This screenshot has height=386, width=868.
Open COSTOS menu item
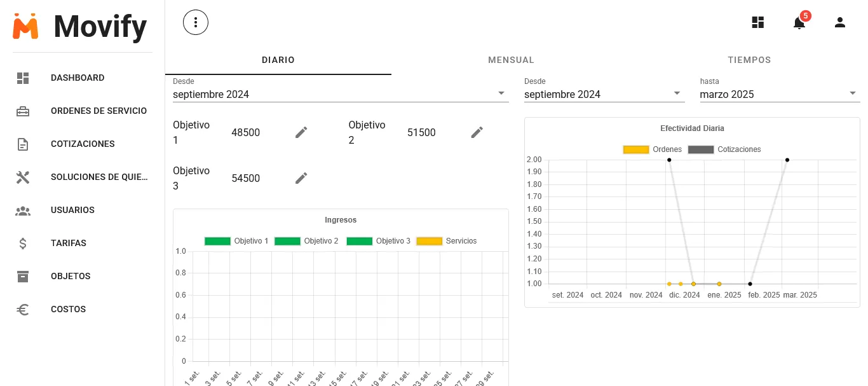point(68,309)
